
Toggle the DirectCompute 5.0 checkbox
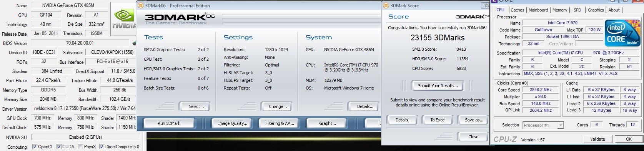click(102, 147)
